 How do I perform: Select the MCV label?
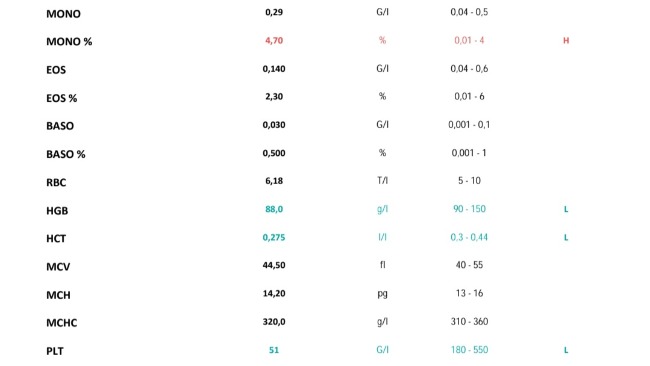pyautogui.click(x=58, y=267)
